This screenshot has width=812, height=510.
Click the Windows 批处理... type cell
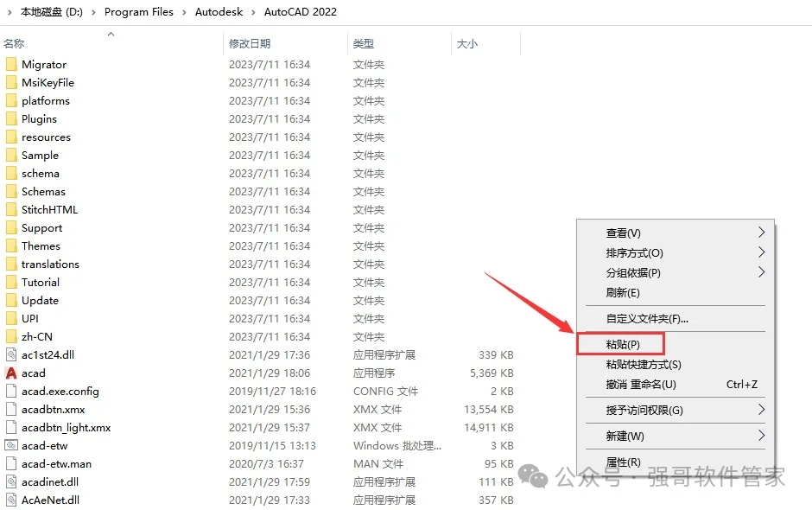click(x=397, y=445)
